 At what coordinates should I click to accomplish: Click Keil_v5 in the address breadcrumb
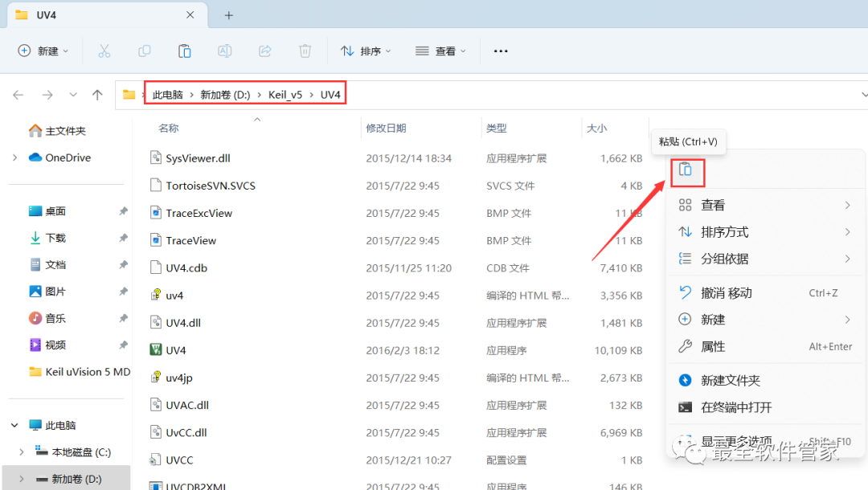285,95
